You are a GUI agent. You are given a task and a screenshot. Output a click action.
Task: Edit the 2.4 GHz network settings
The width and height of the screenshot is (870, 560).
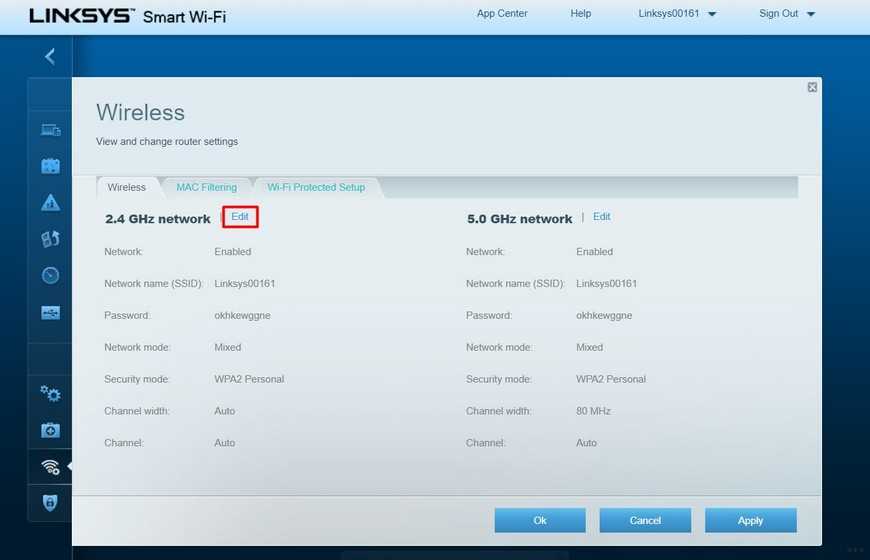coord(240,216)
